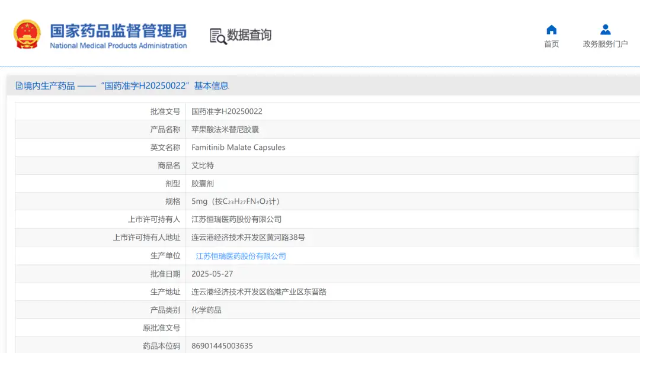647x370 pixels.
Task: Go to 首页 home icon
Action: point(551,30)
